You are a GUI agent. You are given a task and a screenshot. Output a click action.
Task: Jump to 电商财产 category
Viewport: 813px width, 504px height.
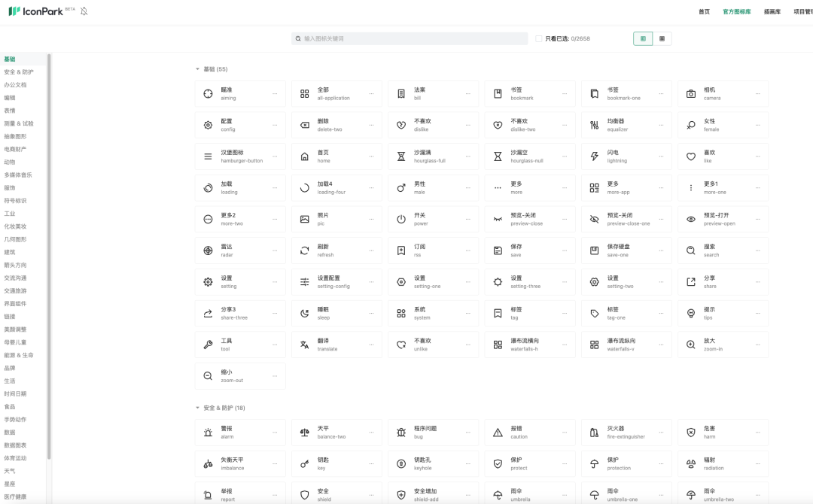tap(15, 149)
